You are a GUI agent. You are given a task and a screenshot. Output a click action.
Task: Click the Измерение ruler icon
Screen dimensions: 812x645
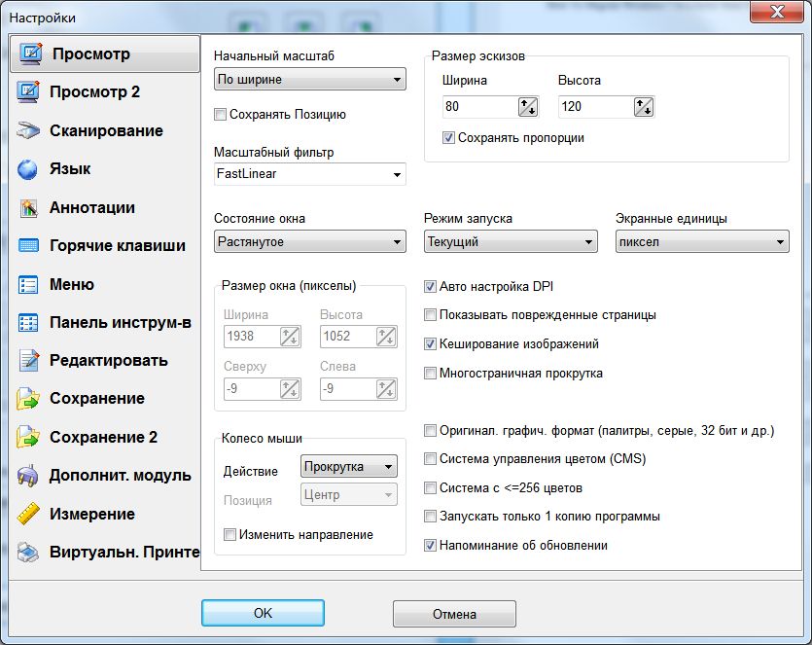28,514
